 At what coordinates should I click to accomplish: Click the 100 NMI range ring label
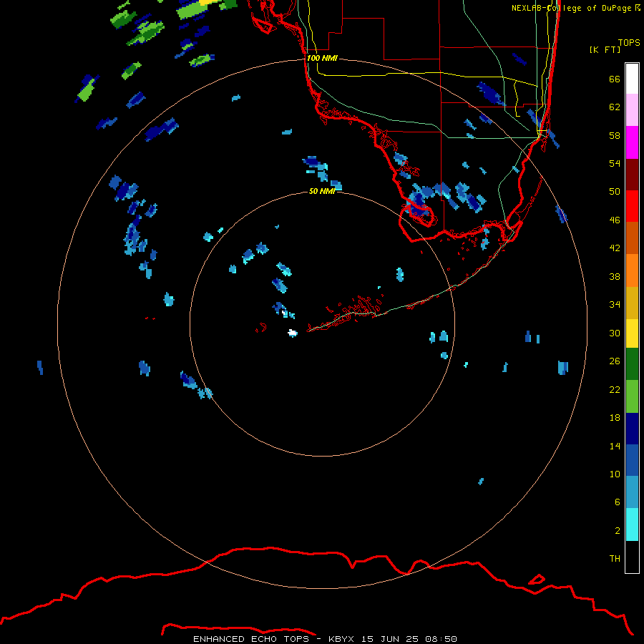pos(322,59)
